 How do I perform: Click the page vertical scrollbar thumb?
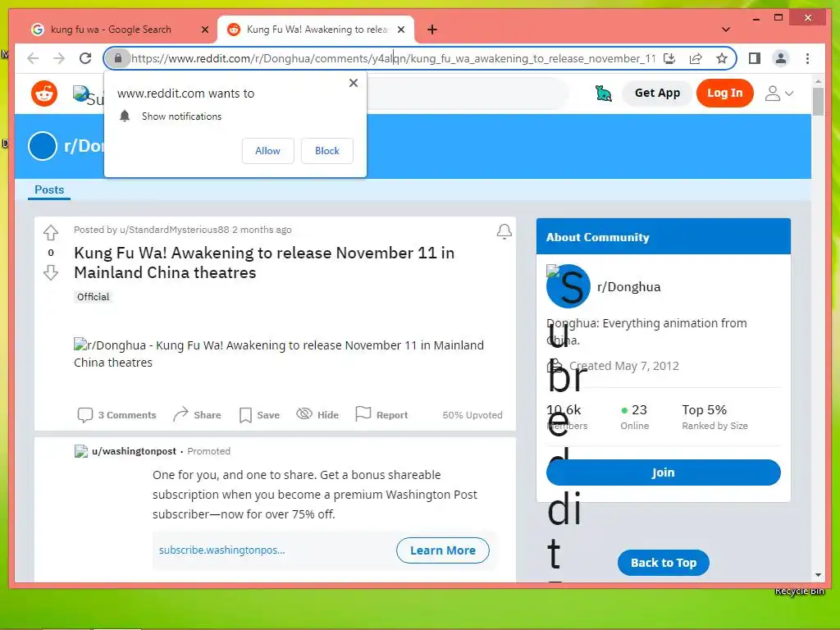click(x=818, y=101)
